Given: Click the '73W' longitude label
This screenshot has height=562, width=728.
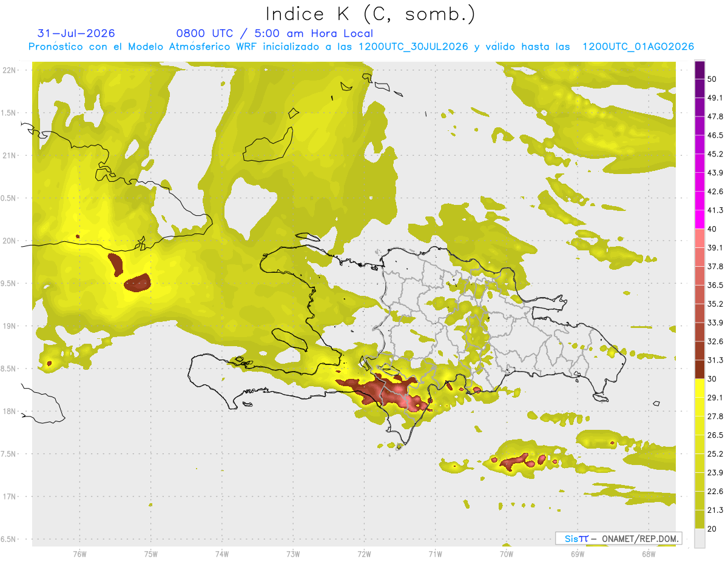Looking at the screenshot, I should point(293,554).
